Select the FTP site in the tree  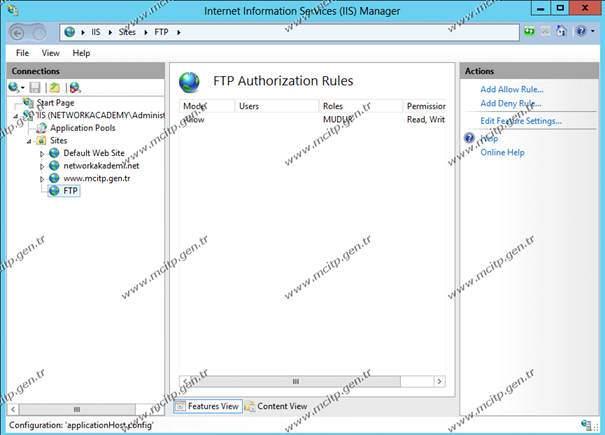pos(70,191)
